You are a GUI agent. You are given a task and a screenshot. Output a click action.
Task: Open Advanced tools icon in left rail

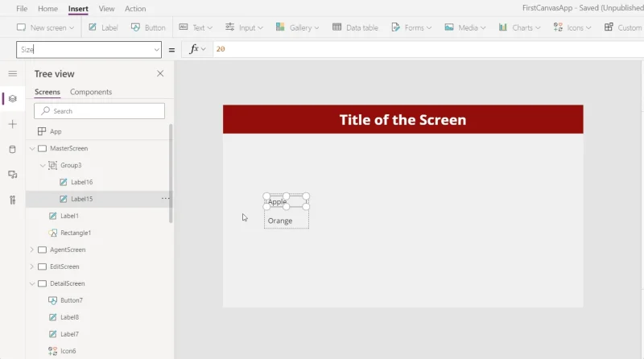tap(13, 200)
